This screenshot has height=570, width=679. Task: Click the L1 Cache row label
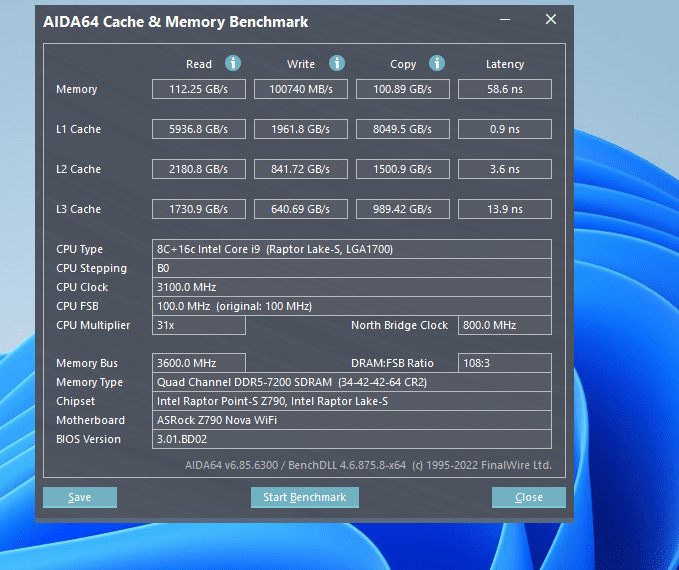pos(78,129)
